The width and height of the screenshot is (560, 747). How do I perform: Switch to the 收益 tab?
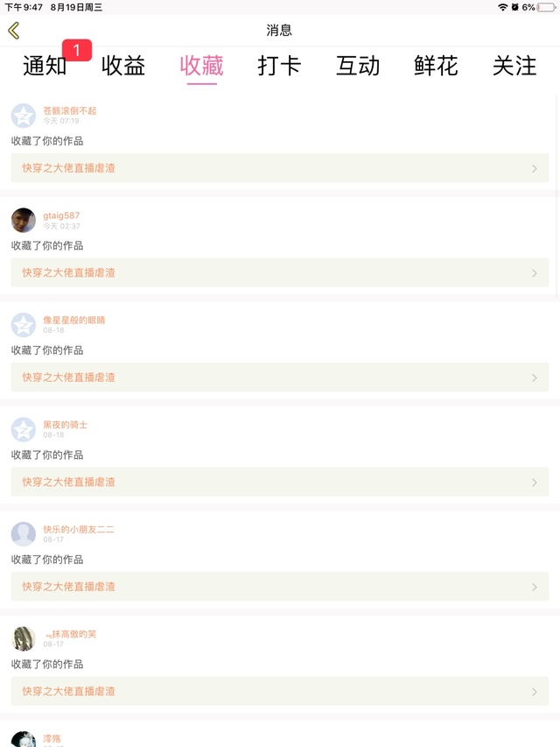[x=123, y=66]
